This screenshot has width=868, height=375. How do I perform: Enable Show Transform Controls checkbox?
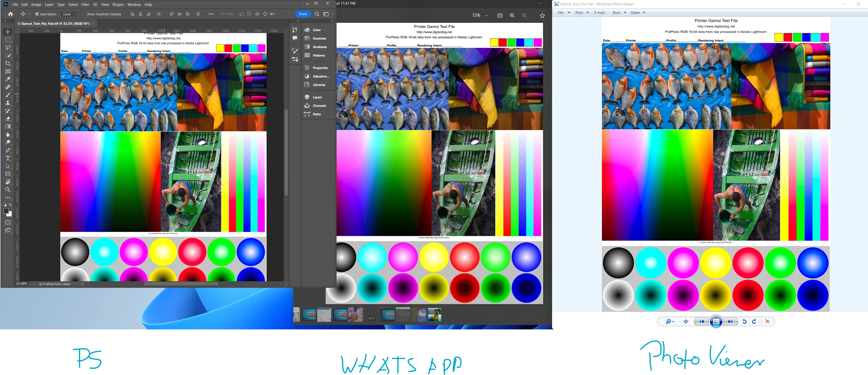[84, 14]
